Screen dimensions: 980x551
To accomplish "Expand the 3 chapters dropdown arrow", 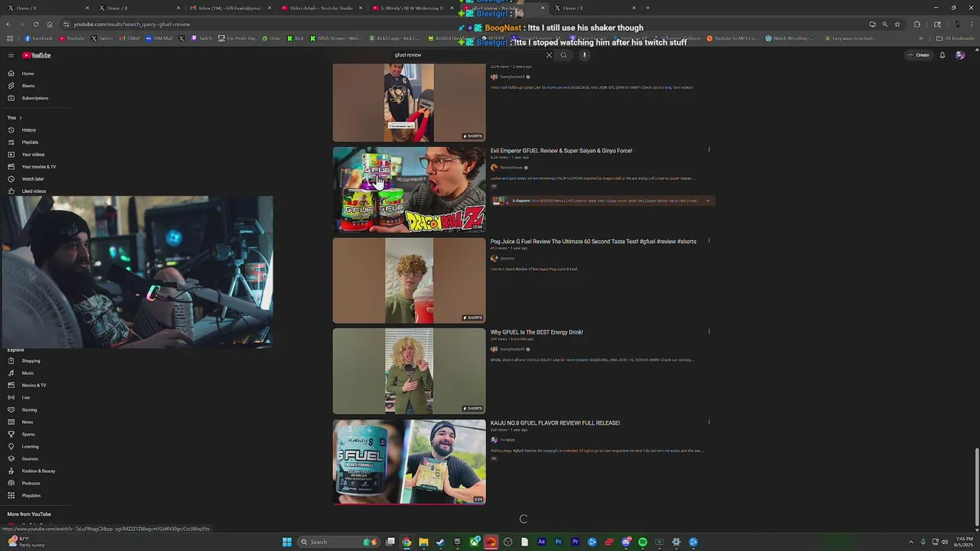I will pyautogui.click(x=707, y=201).
